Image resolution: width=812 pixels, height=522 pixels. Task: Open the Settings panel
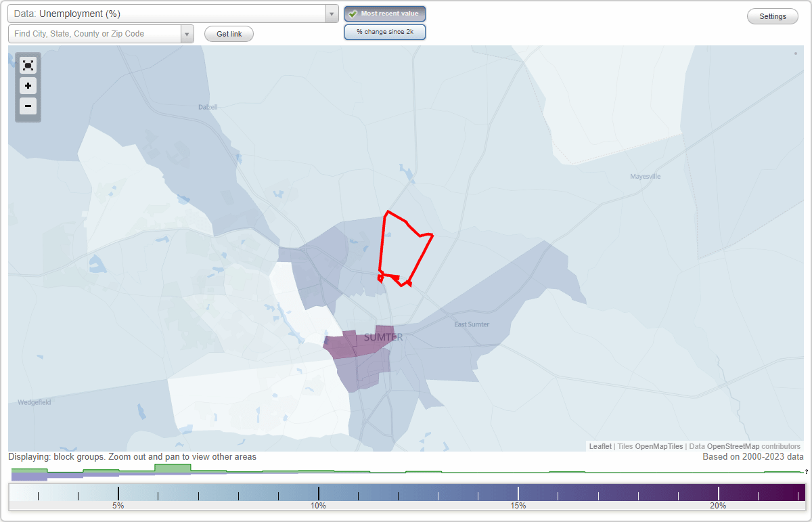click(x=772, y=16)
